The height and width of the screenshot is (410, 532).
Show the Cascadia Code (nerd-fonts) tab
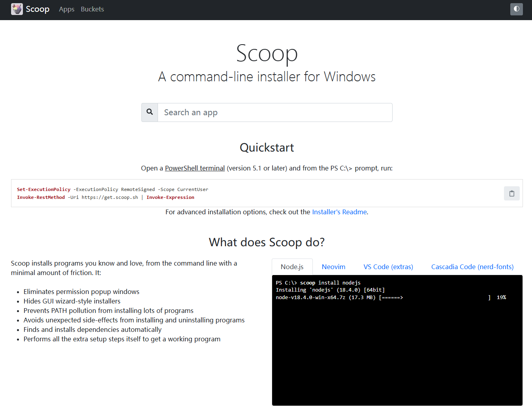(472, 267)
